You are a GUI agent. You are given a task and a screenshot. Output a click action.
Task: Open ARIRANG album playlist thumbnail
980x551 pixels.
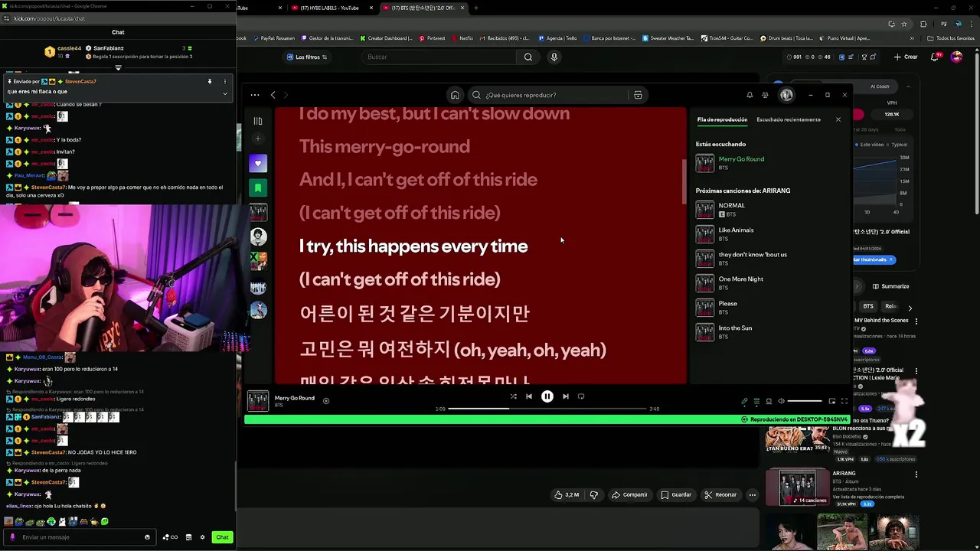797,487
